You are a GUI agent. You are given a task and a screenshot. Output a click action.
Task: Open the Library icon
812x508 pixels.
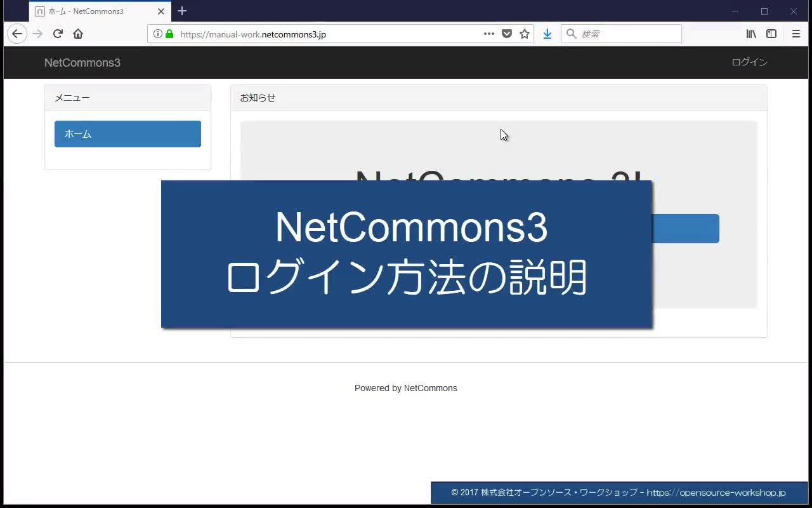pos(751,34)
